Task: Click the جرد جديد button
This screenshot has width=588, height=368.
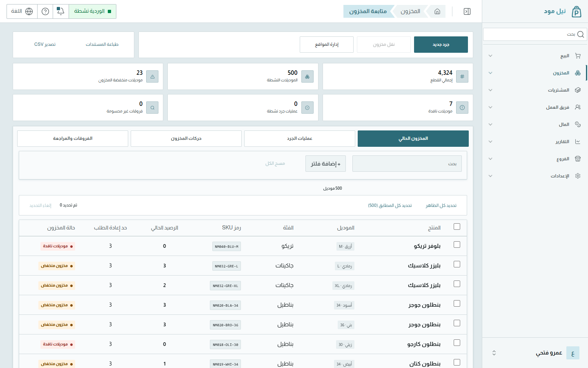Action: pos(441,45)
